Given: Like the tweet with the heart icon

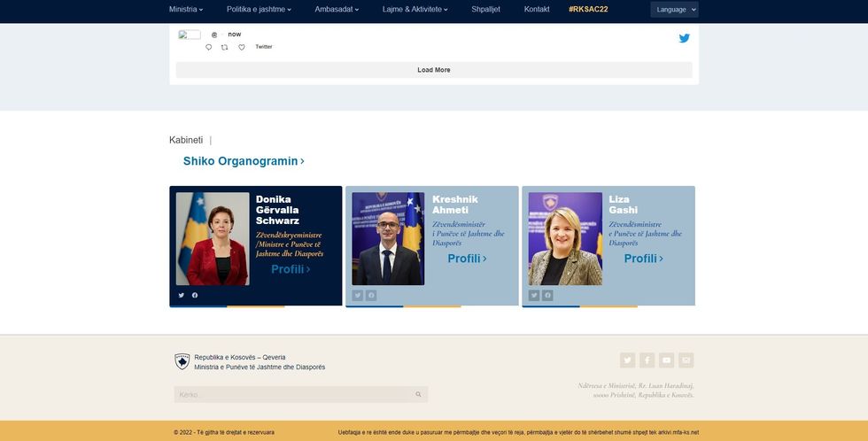Looking at the screenshot, I should 241,47.
